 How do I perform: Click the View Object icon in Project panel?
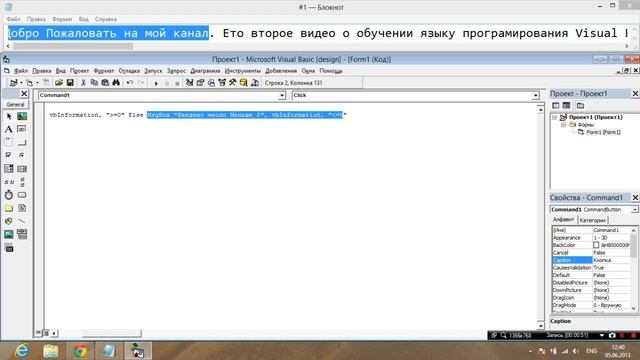[567, 106]
